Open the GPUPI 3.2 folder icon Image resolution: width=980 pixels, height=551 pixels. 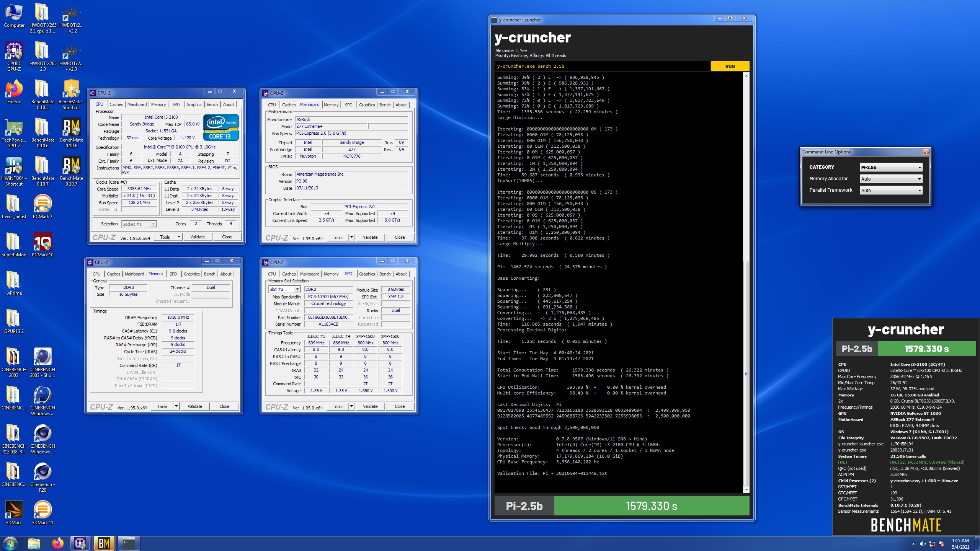14,321
